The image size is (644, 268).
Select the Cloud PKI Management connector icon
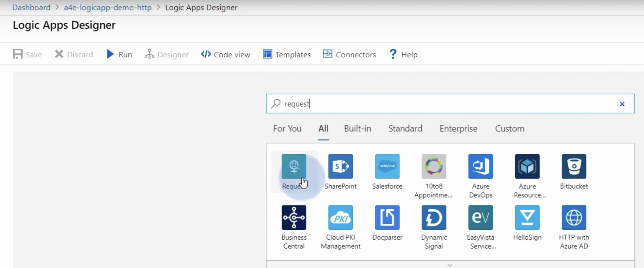(x=341, y=218)
